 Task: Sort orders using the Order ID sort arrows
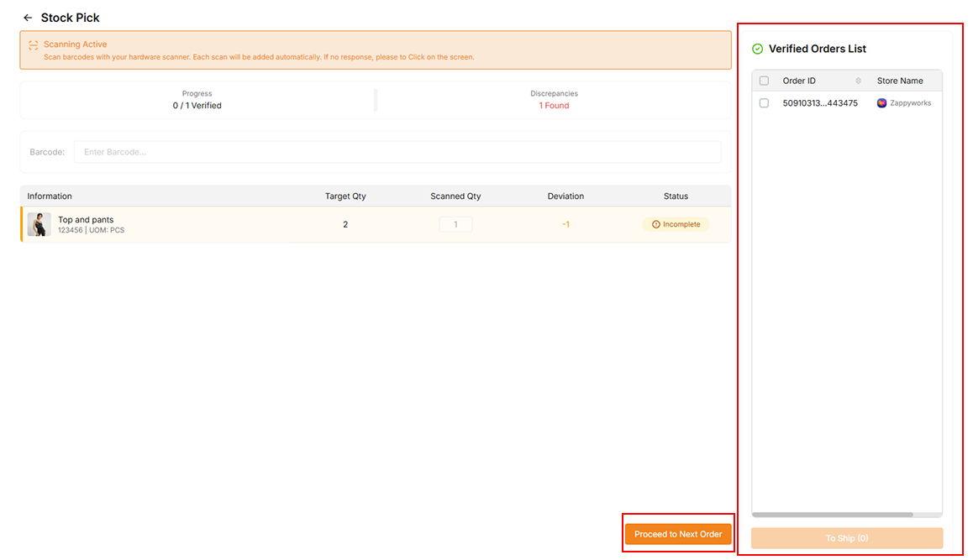pos(858,81)
